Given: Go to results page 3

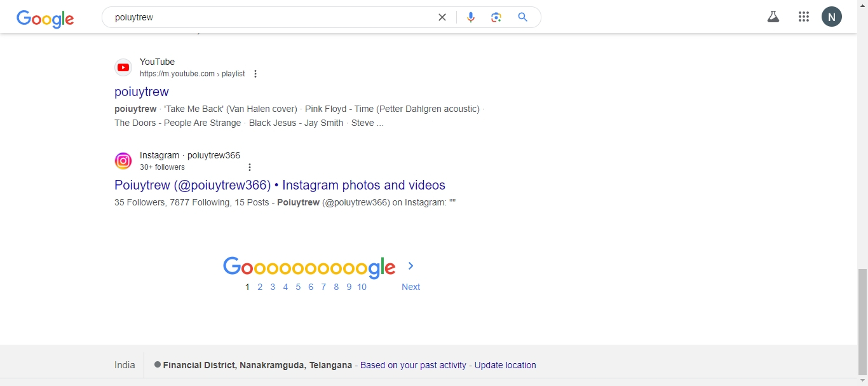Looking at the screenshot, I should point(273,287).
